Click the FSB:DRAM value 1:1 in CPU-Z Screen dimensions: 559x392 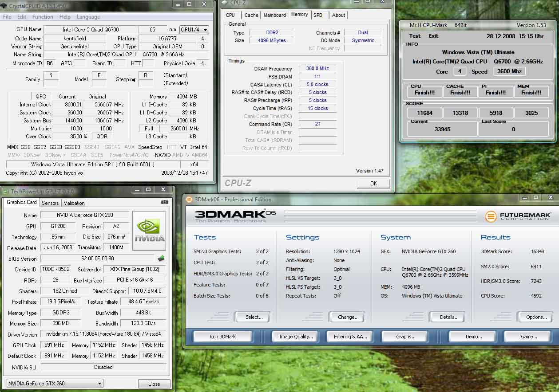click(x=317, y=77)
